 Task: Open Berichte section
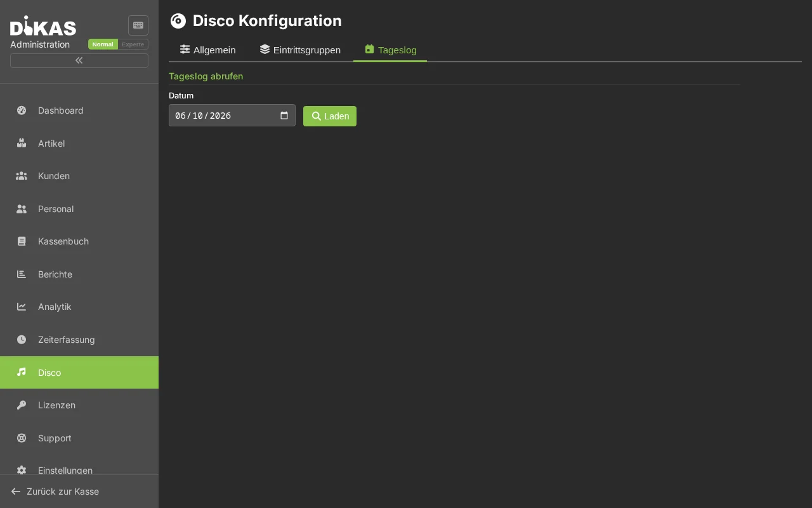[x=79, y=274]
